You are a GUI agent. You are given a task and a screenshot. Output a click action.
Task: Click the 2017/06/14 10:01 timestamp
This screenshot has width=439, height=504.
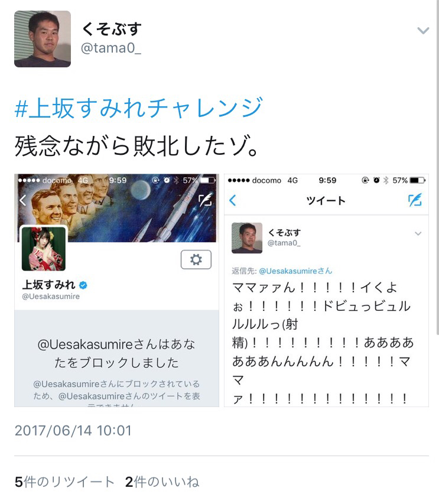(73, 431)
